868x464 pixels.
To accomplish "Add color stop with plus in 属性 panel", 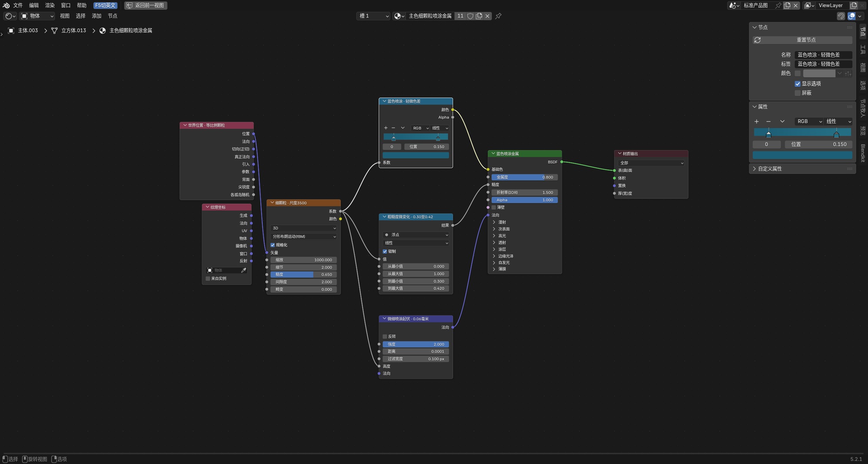I will [756, 122].
